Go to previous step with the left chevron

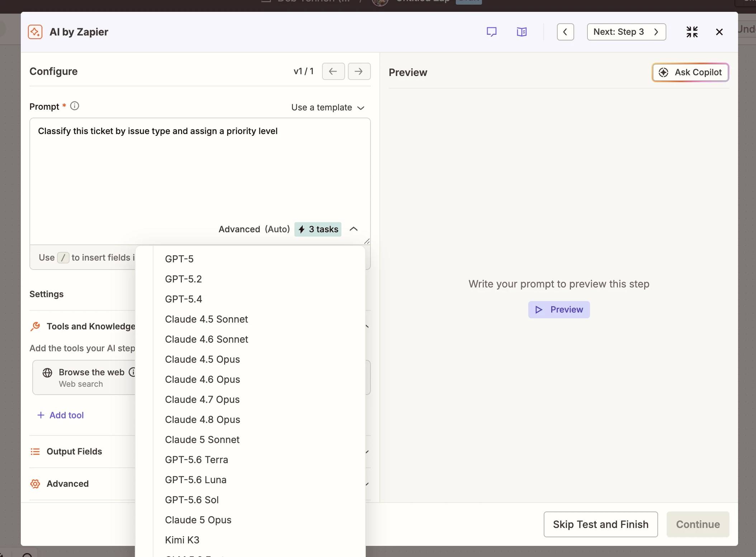click(565, 32)
